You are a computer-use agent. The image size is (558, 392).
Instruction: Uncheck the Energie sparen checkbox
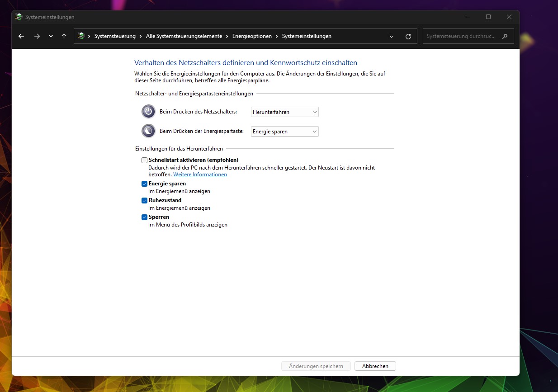[x=145, y=184]
